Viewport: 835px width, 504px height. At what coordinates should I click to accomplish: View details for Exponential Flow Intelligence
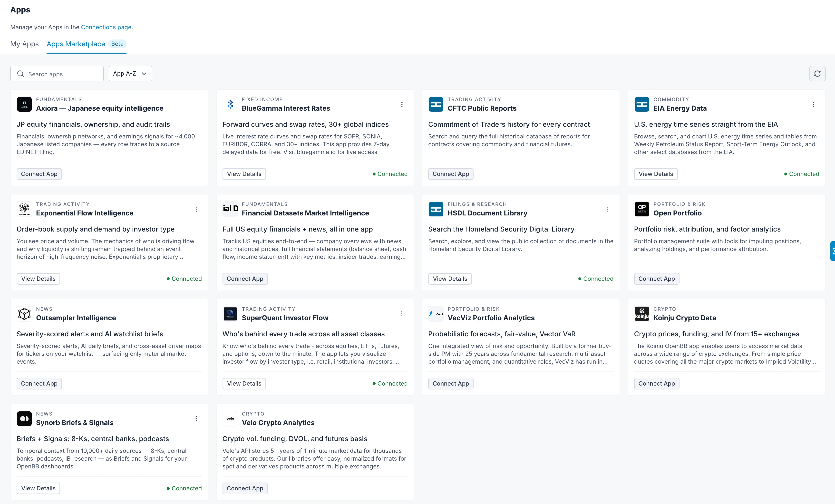(38, 279)
